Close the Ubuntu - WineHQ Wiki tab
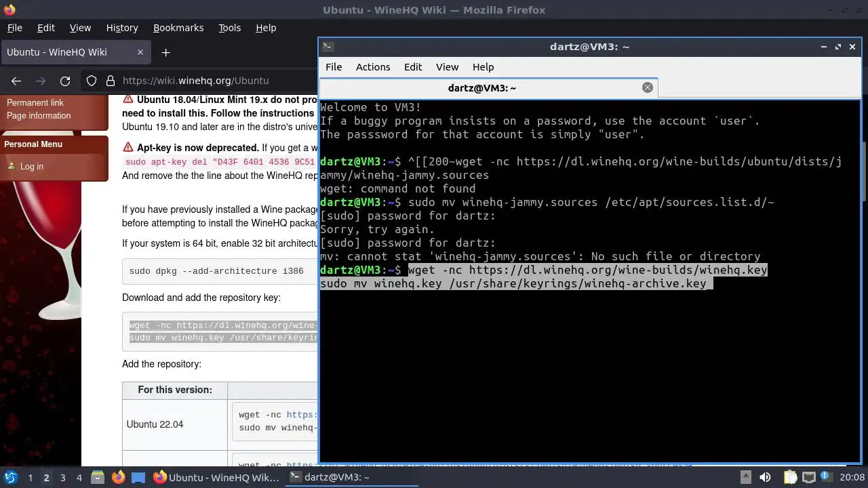The image size is (868, 488). coord(140,52)
